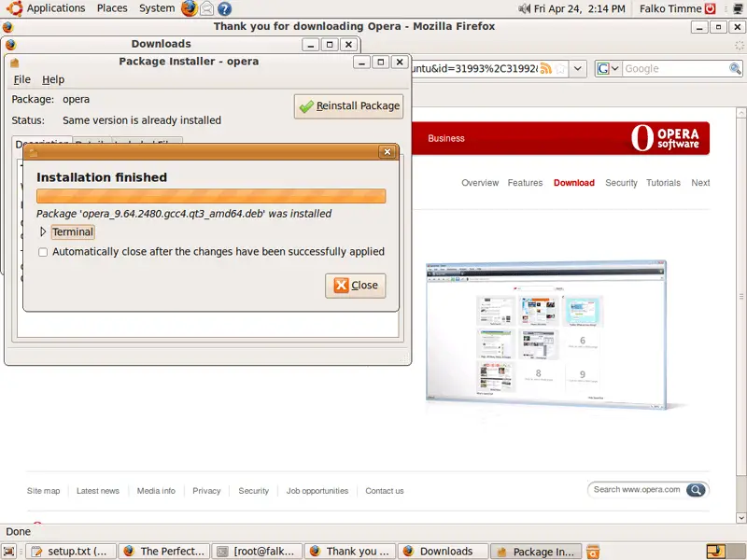Click the address bar URL text
The image size is (747, 560).
coord(474,68)
